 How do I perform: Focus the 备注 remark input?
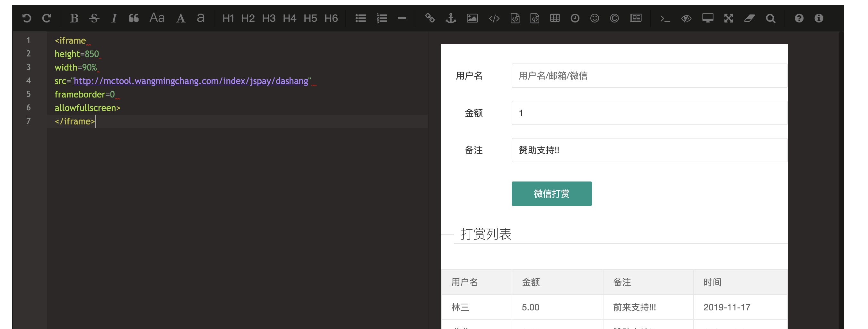[649, 150]
